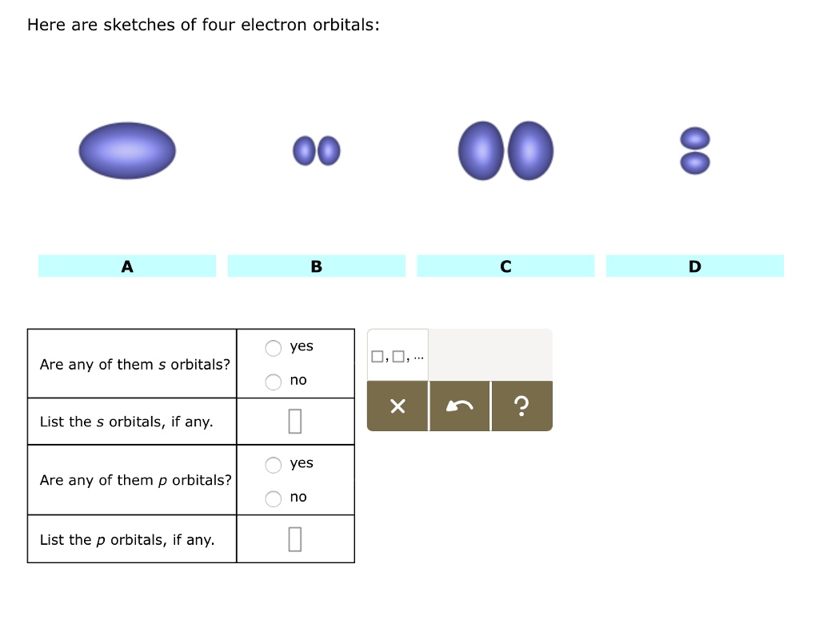Click the X clear answer icon
Viewport: 819px width, 644px height.
point(398,406)
